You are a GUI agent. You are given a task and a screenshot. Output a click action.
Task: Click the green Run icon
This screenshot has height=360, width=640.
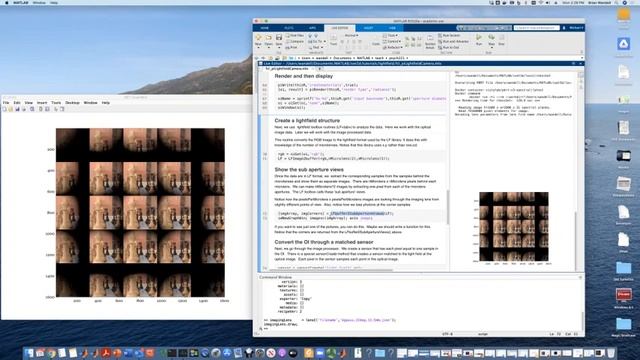[x=479, y=37]
